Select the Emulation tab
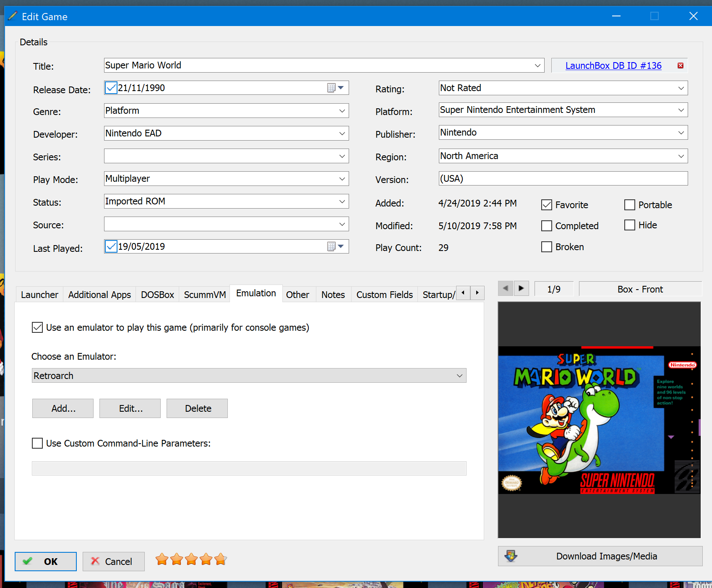Screen dimensions: 712x588 tap(256, 293)
